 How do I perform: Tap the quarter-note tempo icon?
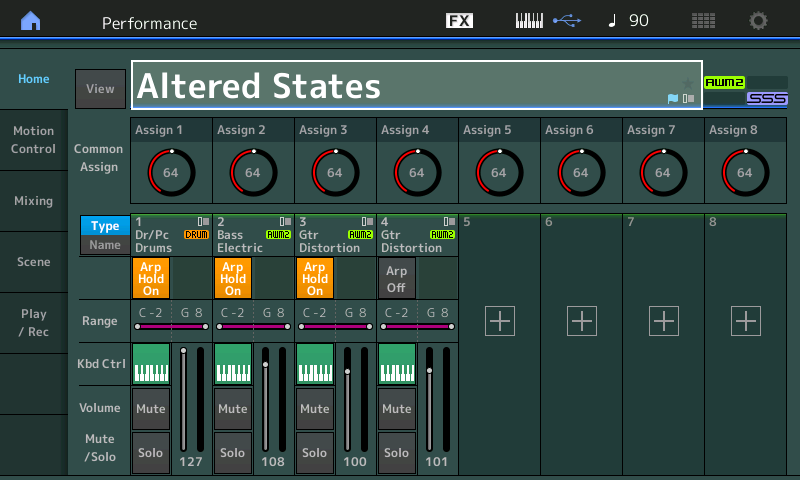click(613, 21)
